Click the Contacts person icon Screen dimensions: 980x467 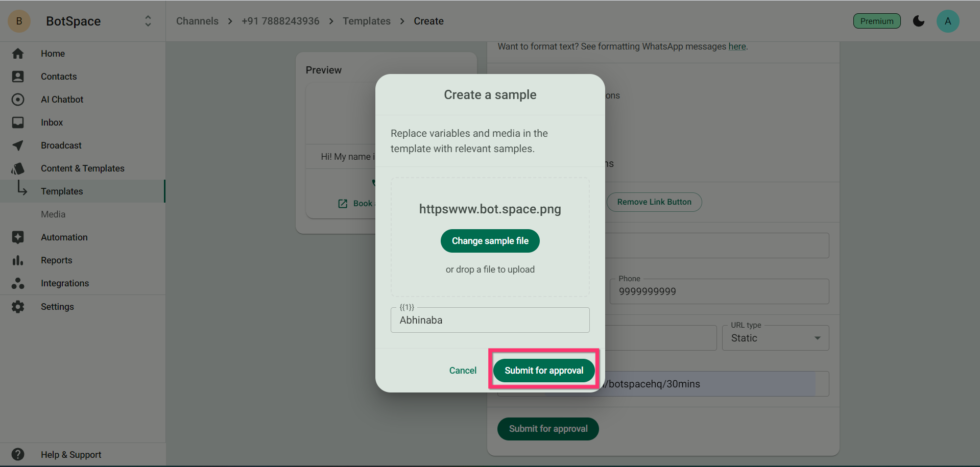tap(18, 77)
